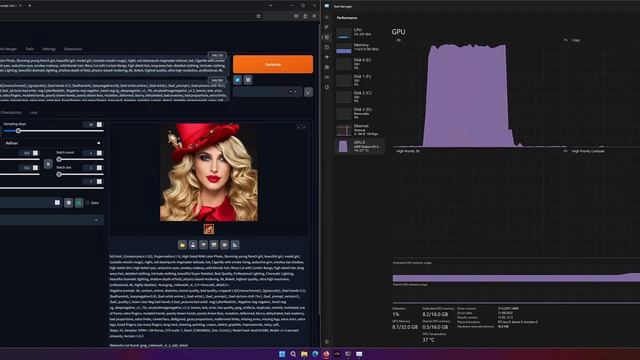
Task: Click the edit styles icon beside styles dropdown
Action: pos(309,92)
